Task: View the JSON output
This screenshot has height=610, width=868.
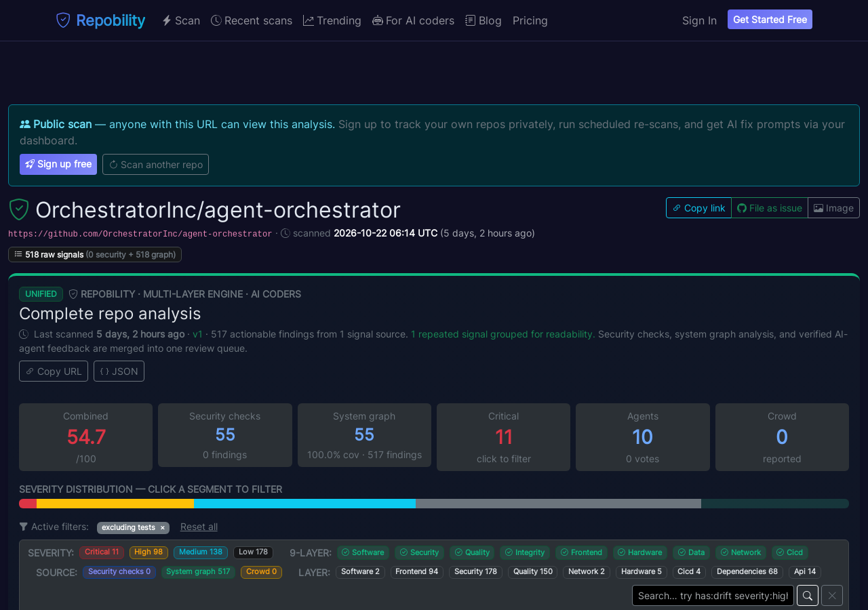Action: (x=119, y=371)
